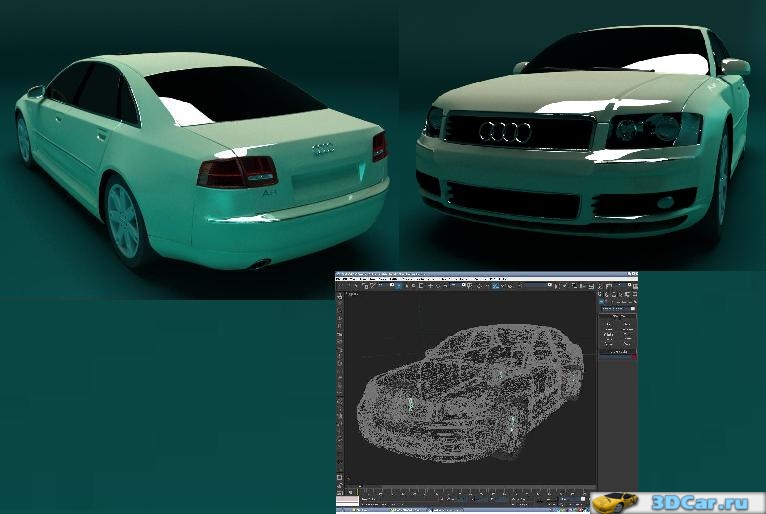The height and width of the screenshot is (514, 766).
Task: Open the Create tab of the command panel
Action: point(600,294)
